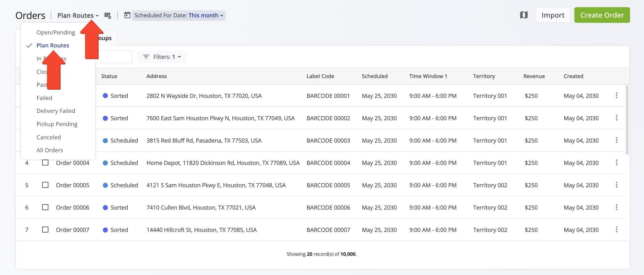Open the three-dot menu for Order 00006
Viewport: 644px width, 275px height.
pos(616,207)
